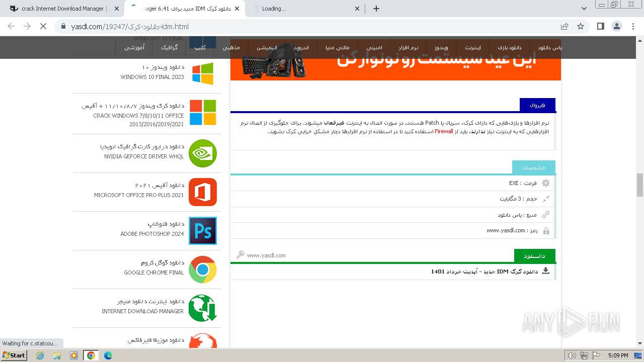Click the page vertical scrollbar thumb

click(x=640, y=185)
